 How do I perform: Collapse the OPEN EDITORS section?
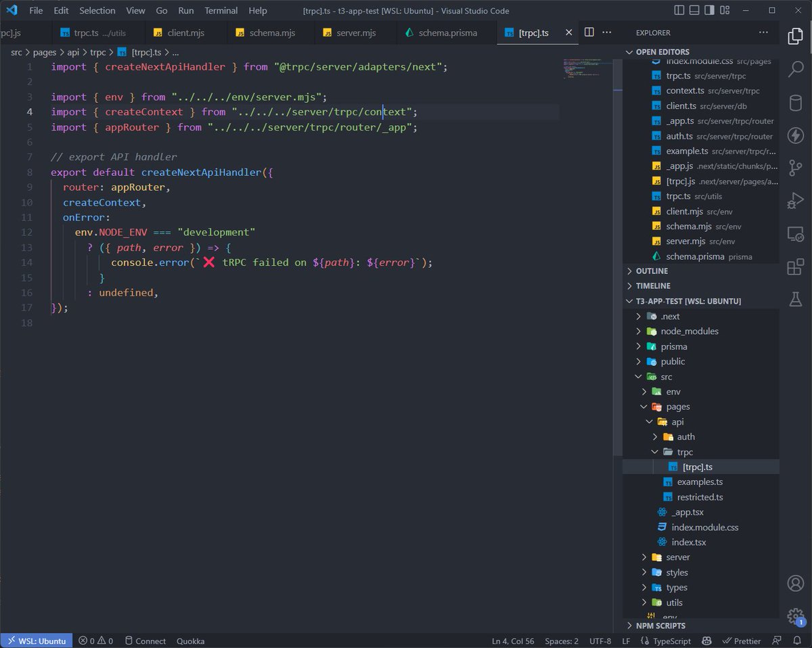click(700, 52)
